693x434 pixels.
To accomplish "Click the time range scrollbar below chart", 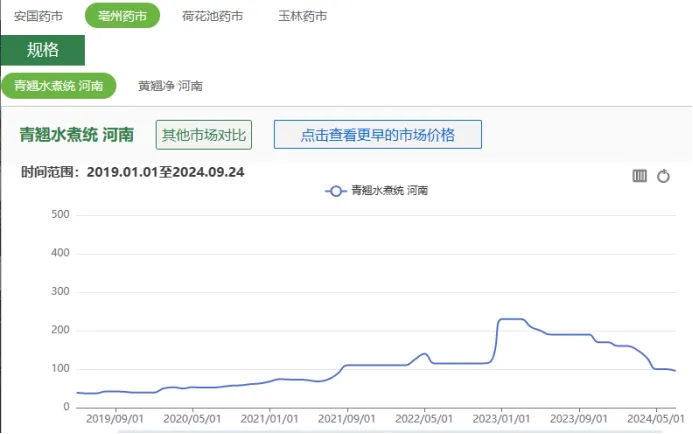I will [x=390, y=431].
